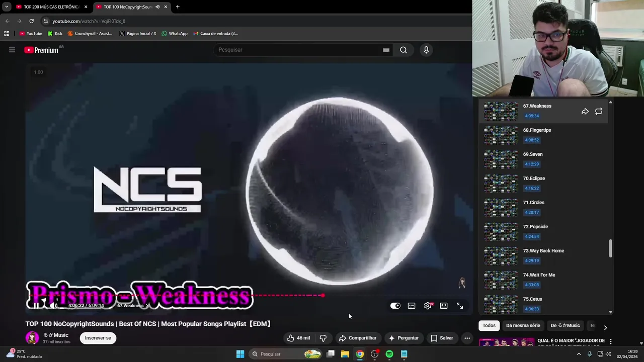This screenshot has width=644, height=362.
Task: Open Kick bookmark
Action: click(x=55, y=34)
